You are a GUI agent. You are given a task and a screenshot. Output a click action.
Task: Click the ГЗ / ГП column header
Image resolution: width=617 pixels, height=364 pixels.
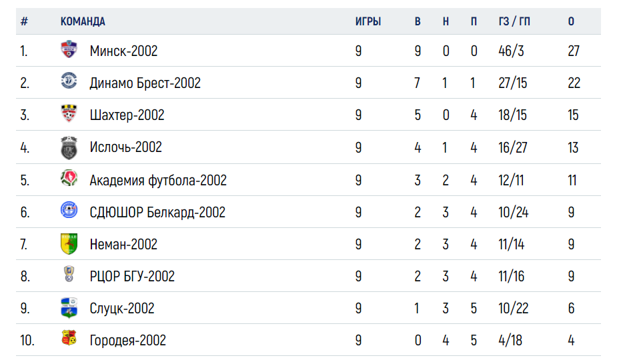tap(514, 21)
